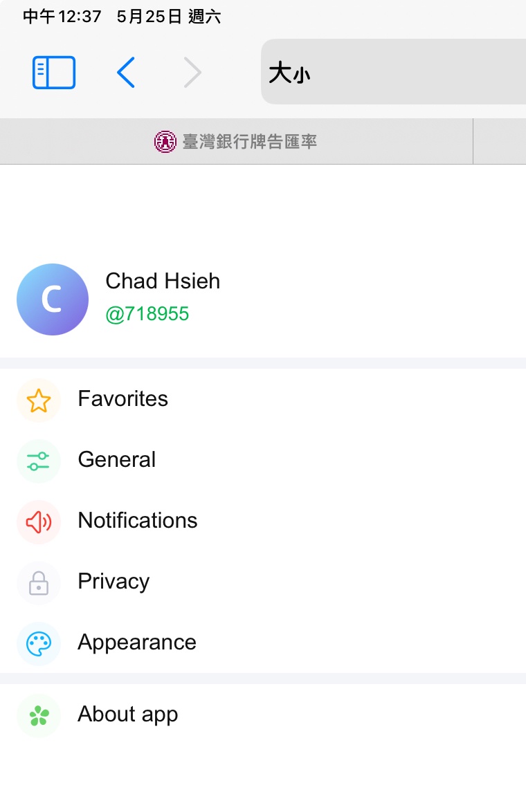Toggle the Safari sidebar icon
This screenshot has width=526, height=812.
coord(54,73)
